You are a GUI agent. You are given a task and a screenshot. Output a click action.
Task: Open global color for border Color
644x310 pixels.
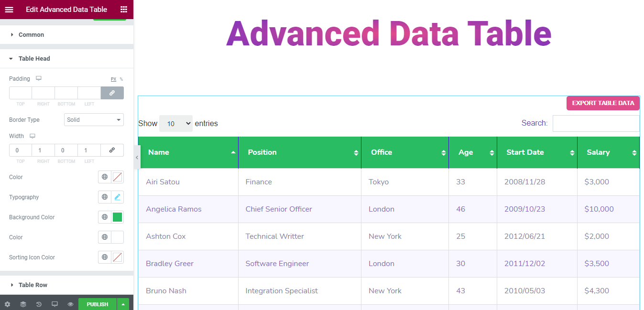[x=105, y=177]
